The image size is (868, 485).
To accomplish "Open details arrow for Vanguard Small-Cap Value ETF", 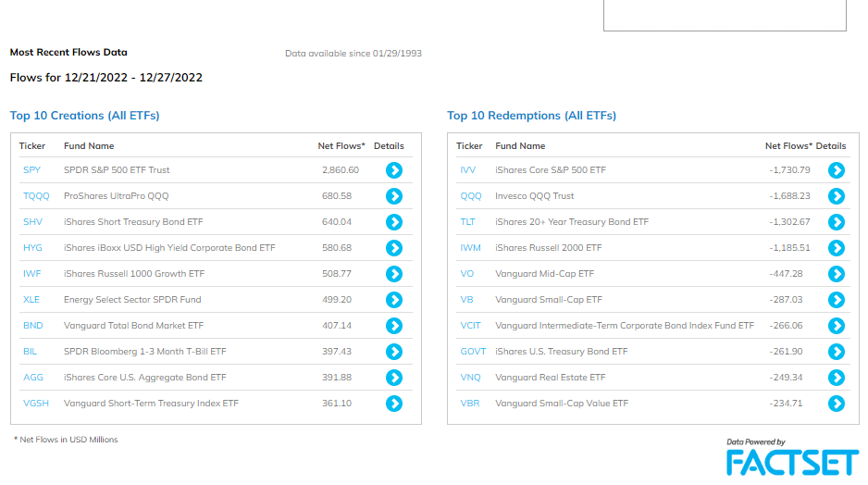I will click(837, 404).
